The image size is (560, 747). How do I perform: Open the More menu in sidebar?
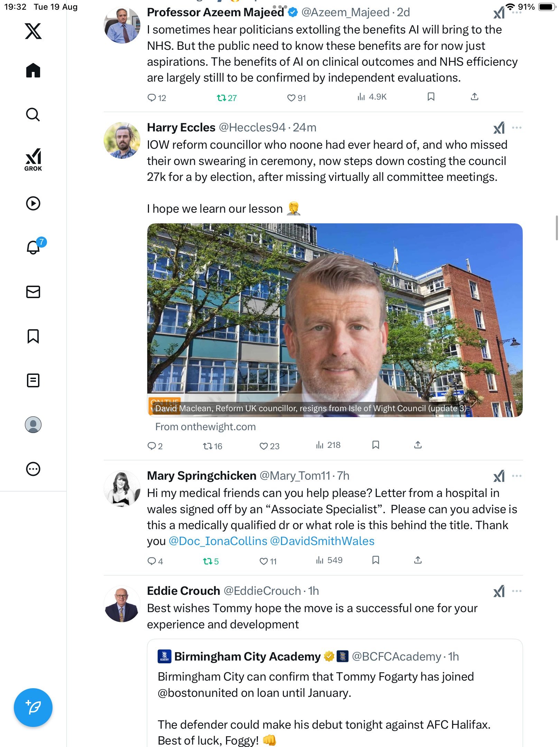tap(33, 469)
